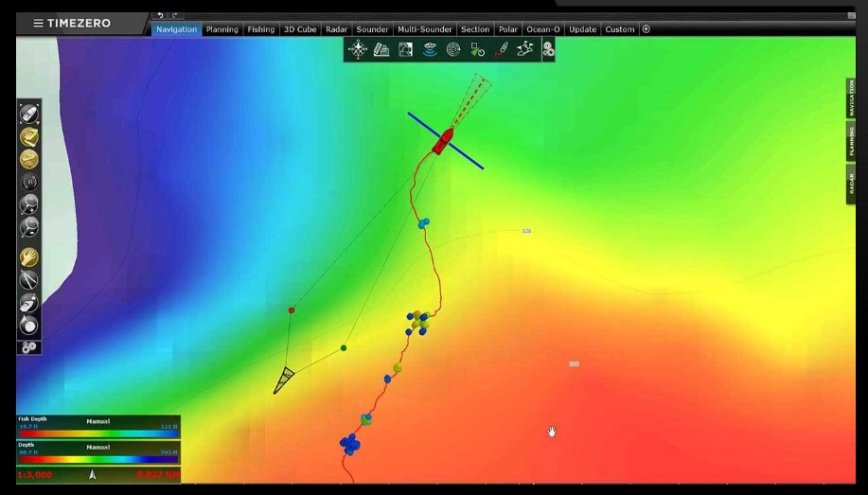The width and height of the screenshot is (868, 495).
Task: Open the Sounder workspace tab
Action: [372, 29]
